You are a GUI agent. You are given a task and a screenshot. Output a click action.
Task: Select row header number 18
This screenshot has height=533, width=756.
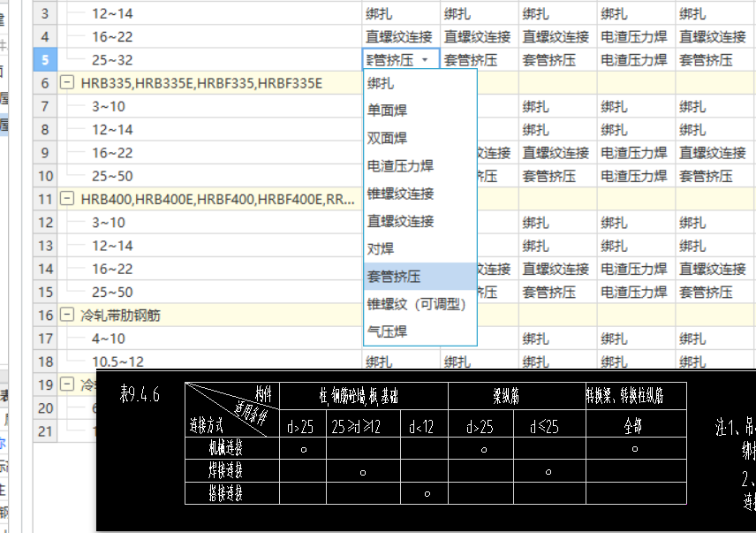coord(45,362)
